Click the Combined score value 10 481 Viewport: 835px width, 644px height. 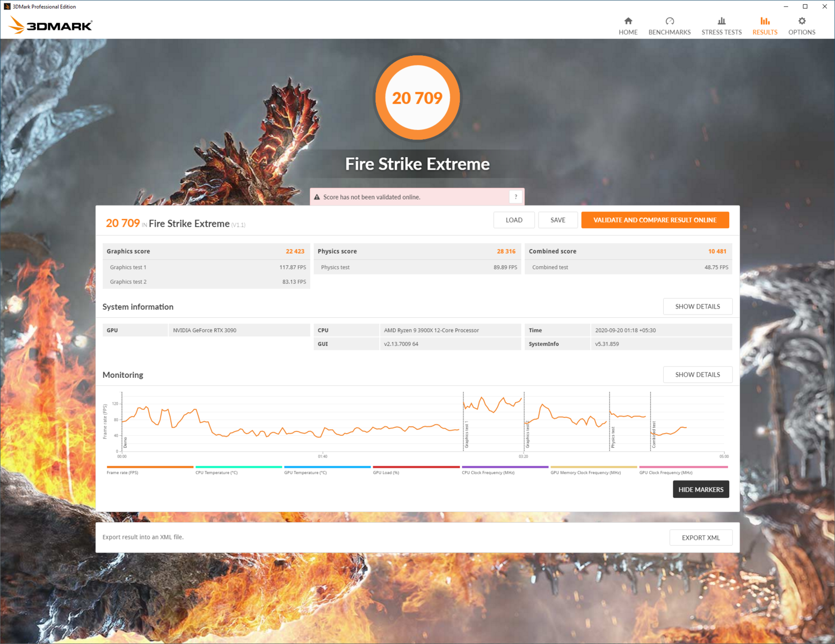point(717,251)
